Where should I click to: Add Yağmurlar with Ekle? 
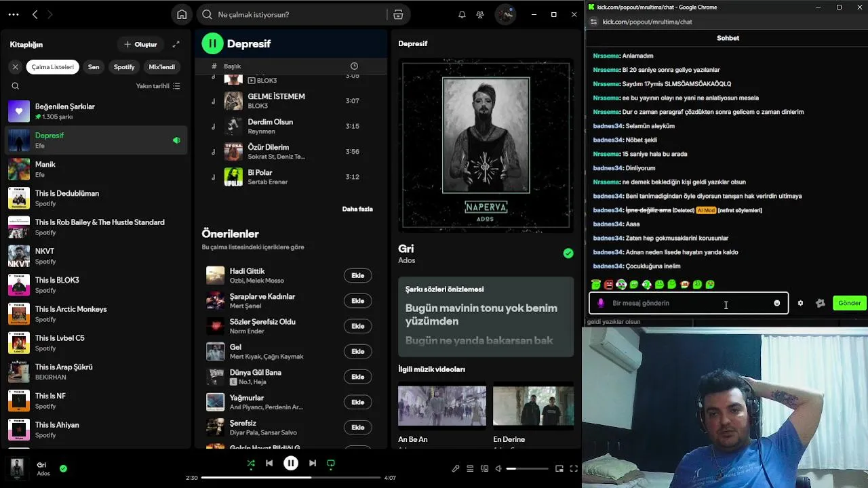(x=358, y=402)
